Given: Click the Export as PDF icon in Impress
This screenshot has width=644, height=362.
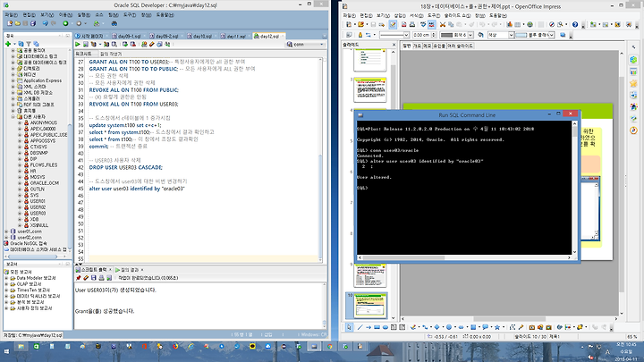Looking at the screenshot, I should click(403, 25).
